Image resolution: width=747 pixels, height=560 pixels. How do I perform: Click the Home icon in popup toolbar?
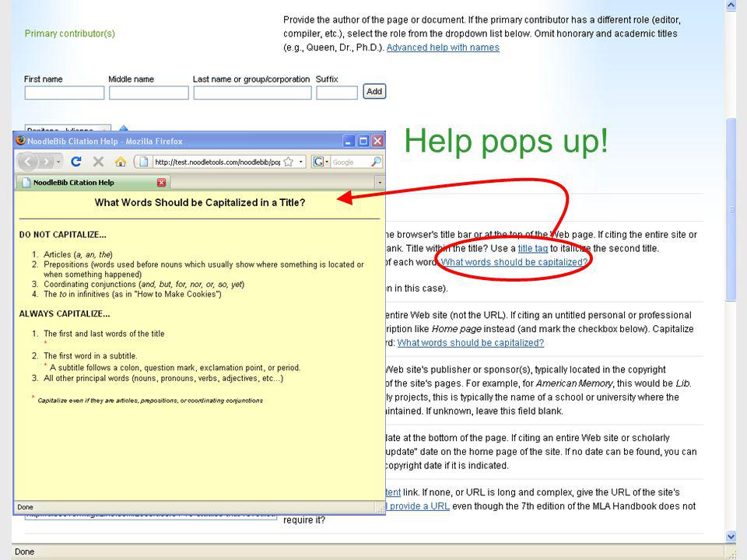(121, 162)
